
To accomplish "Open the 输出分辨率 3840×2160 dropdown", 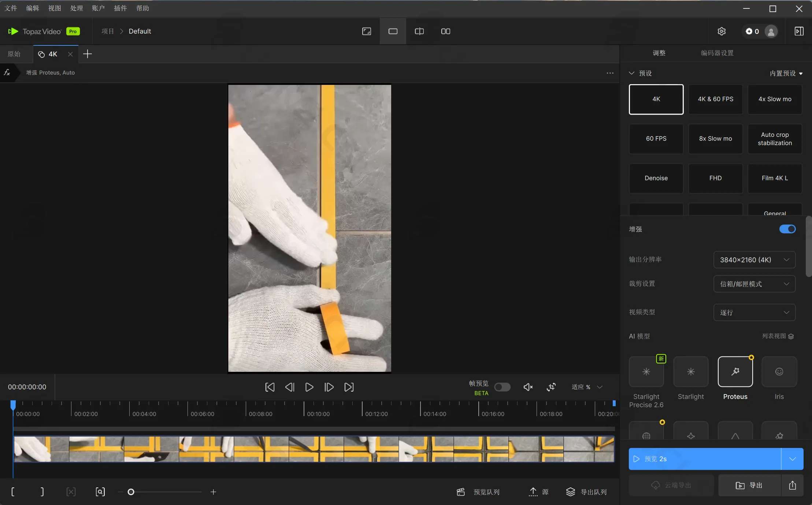I will [x=754, y=260].
